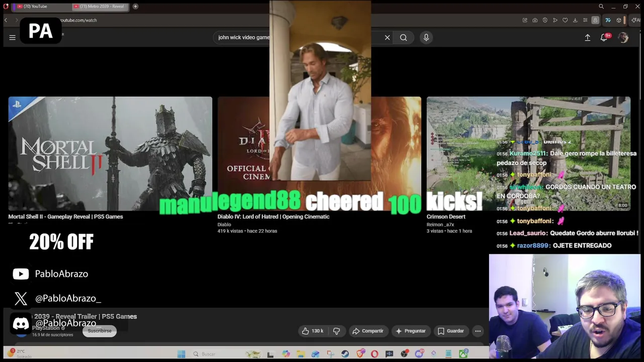The width and height of the screenshot is (644, 362).
Task: Click the Preguntar ask button
Action: point(411,331)
